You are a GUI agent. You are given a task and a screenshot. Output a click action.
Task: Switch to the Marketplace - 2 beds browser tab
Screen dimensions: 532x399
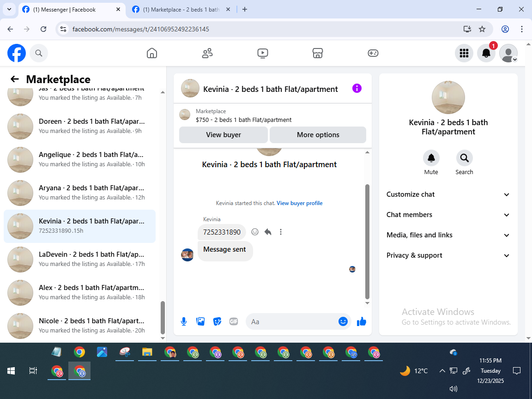(x=181, y=10)
